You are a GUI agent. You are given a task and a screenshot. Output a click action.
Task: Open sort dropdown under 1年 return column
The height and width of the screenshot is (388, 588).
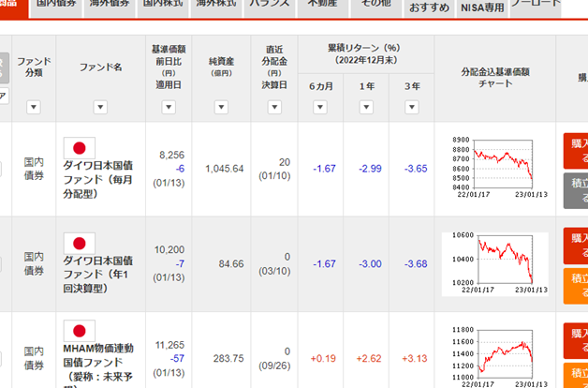(366, 108)
